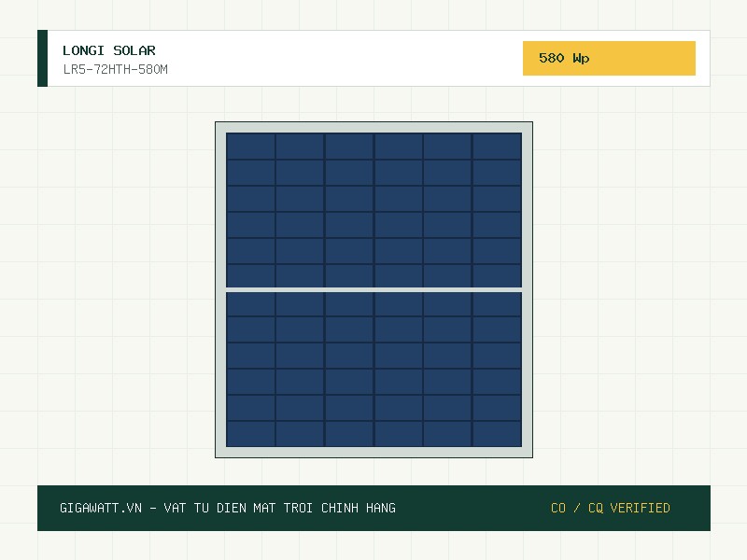
Task: Click the CO / CQ VERIFIED label
Action: tap(611, 508)
